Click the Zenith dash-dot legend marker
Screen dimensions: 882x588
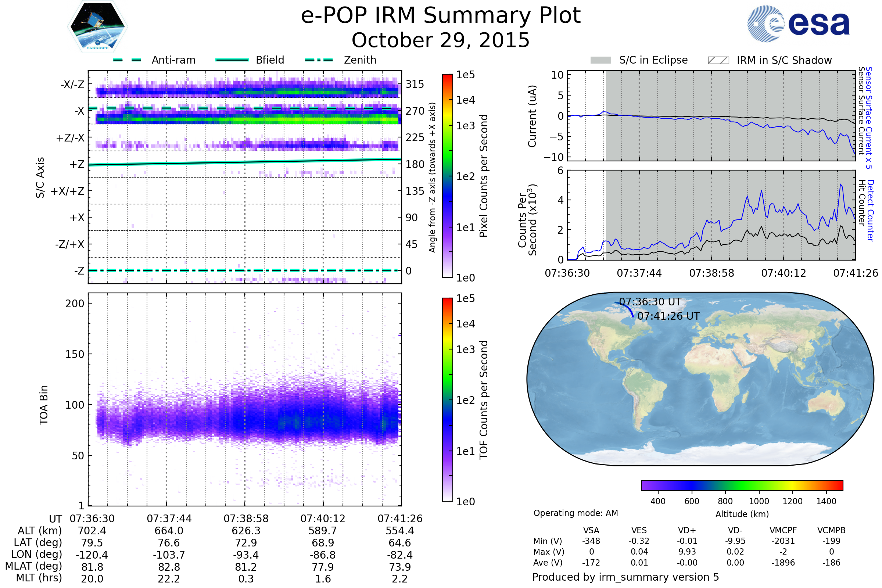(x=319, y=60)
